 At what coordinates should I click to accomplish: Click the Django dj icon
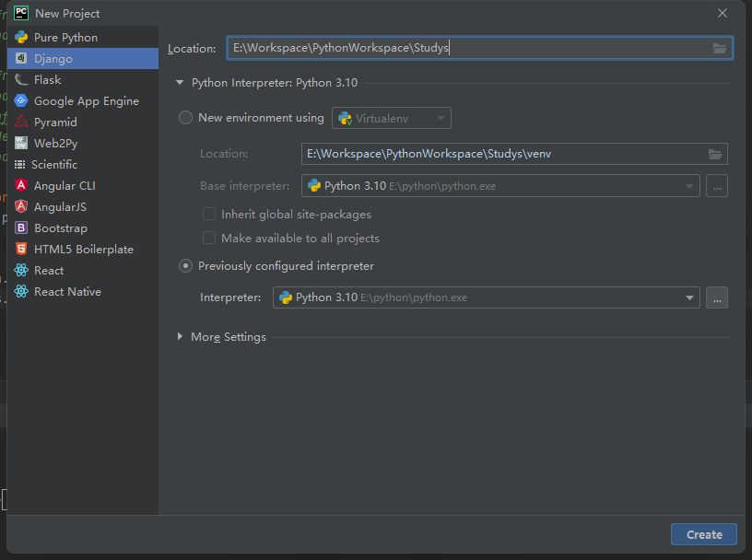(x=21, y=59)
